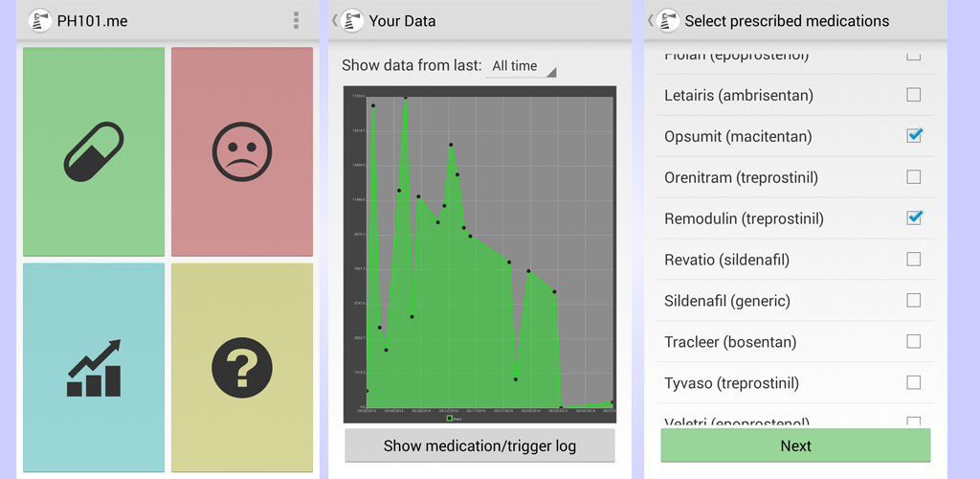This screenshot has height=479, width=980.
Task: Select the 'Tracleer (bosentan)' text
Action: 730,343
